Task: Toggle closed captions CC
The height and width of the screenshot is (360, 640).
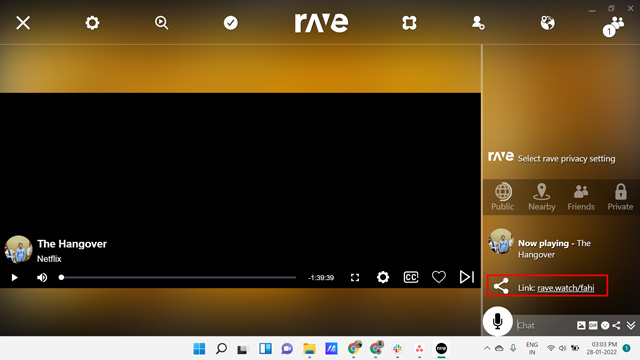Action: click(x=411, y=278)
